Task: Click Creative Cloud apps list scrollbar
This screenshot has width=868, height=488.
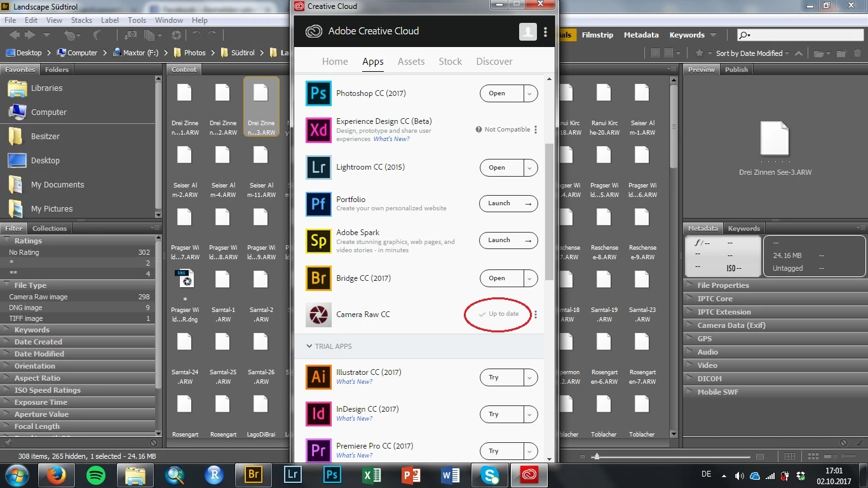Action: pos(549,213)
